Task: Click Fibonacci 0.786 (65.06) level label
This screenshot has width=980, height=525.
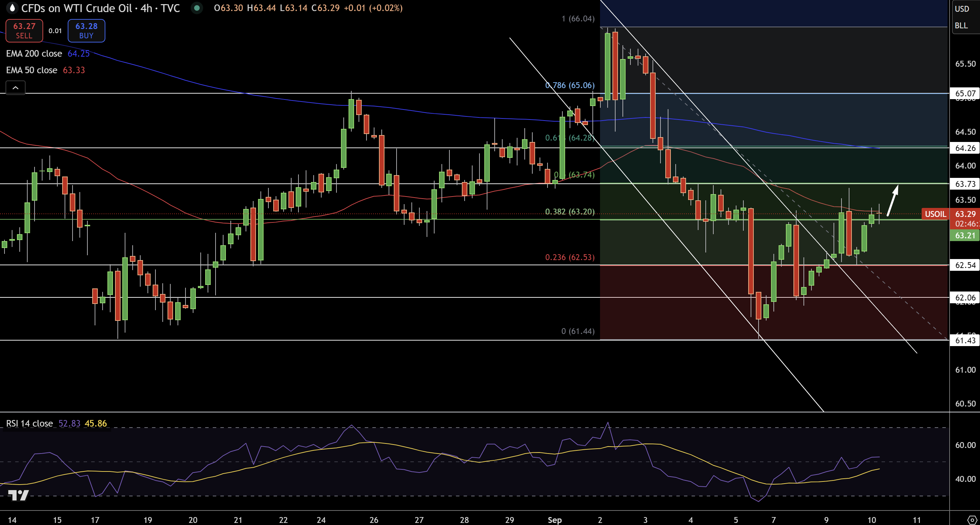Action: [x=570, y=85]
